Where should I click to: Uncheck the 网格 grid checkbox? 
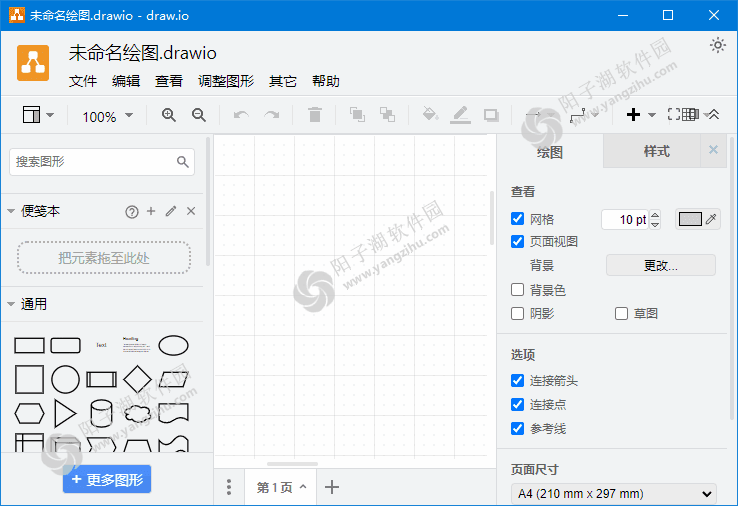point(517,218)
